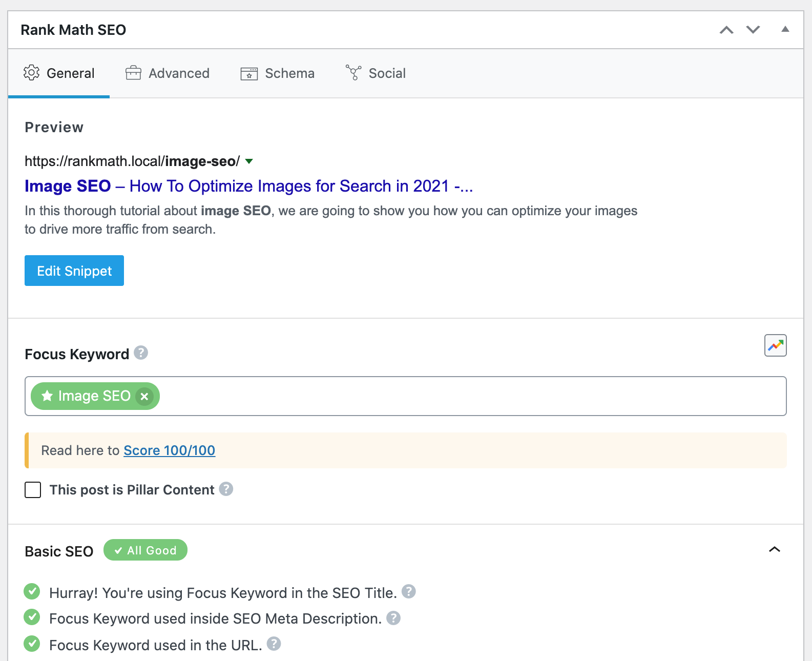Click the green check beside Meta Description message
This screenshot has width=812, height=661.
(x=32, y=617)
